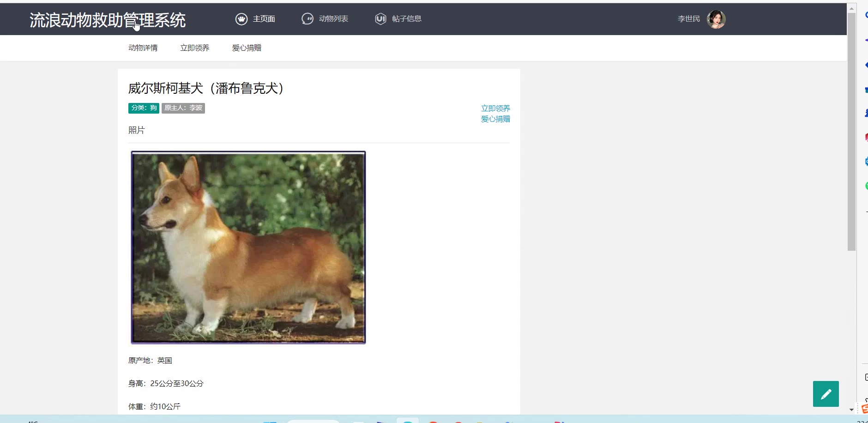Viewport: 868px width, 423px height.
Task: Click the 威尔斯柯基犬（潘布鲁克犬）heading
Action: [x=206, y=88]
